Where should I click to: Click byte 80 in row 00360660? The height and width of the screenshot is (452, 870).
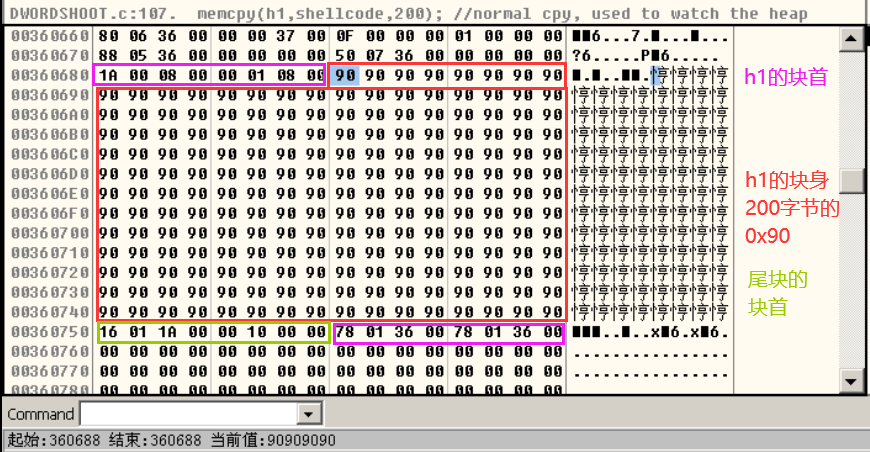pyautogui.click(x=108, y=36)
